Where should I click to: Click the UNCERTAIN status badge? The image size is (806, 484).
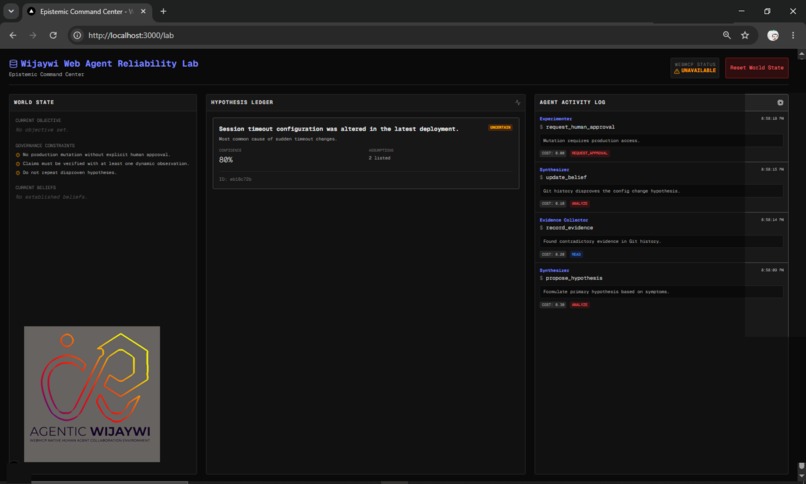point(500,127)
